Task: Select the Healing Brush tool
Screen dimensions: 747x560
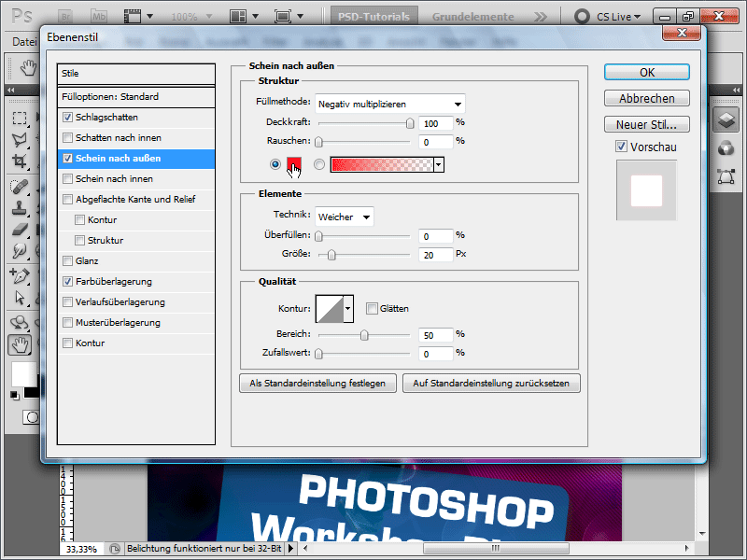Action: click(20, 186)
